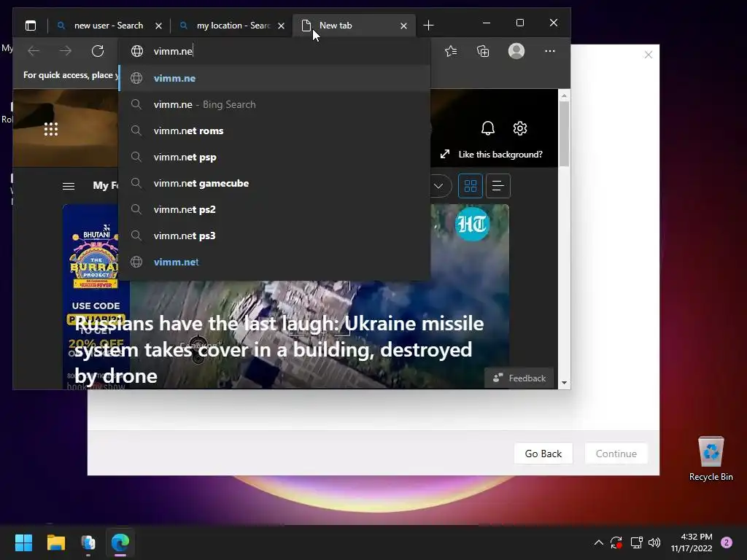Open the Ukraine missile news article
This screenshot has height=560, width=747.
pyautogui.click(x=279, y=349)
